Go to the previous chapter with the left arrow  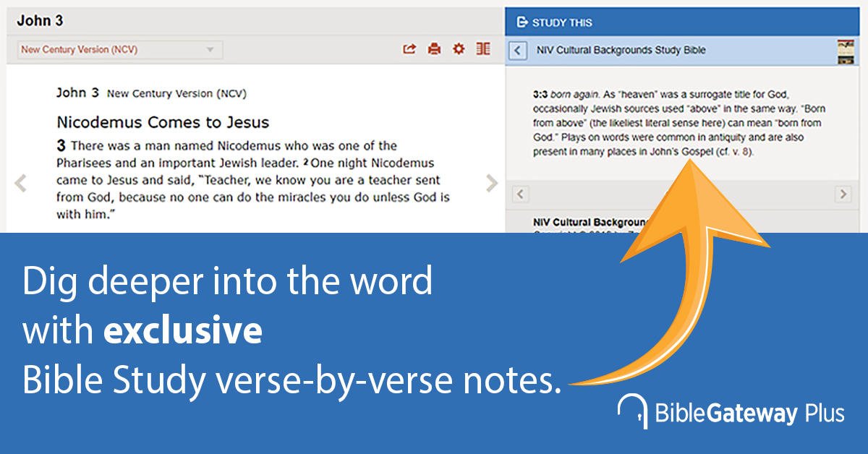(x=21, y=183)
